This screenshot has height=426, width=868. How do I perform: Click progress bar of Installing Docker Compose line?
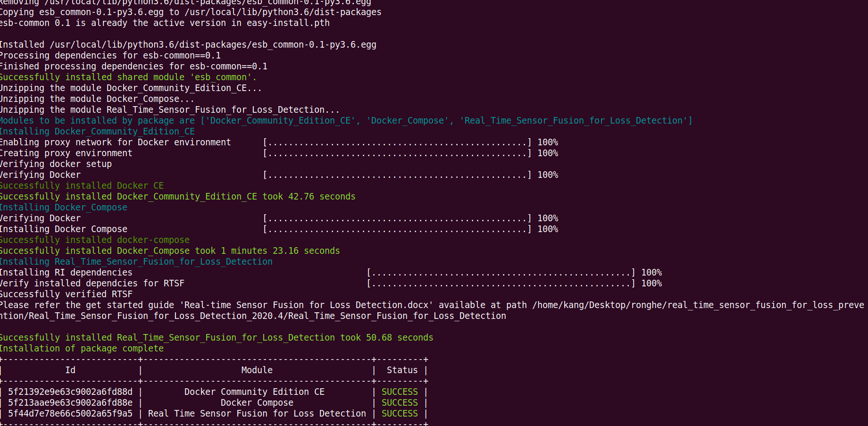[x=397, y=229]
